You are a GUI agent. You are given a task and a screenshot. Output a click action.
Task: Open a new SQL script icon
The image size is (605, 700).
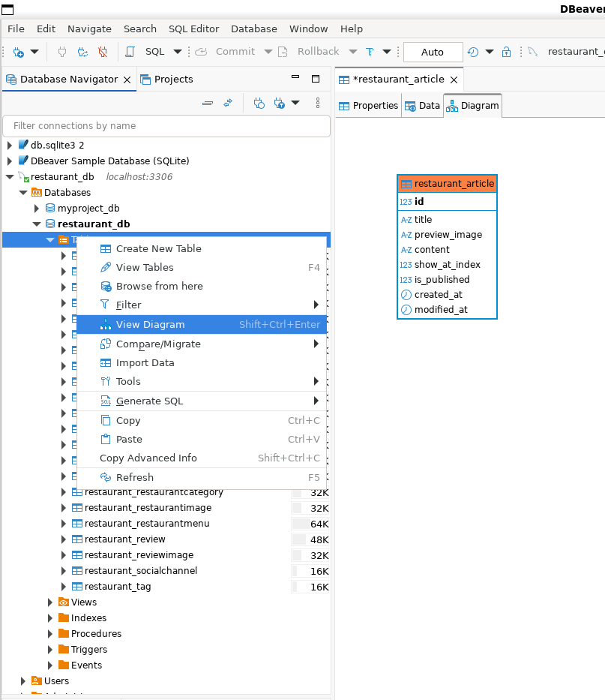pos(130,53)
